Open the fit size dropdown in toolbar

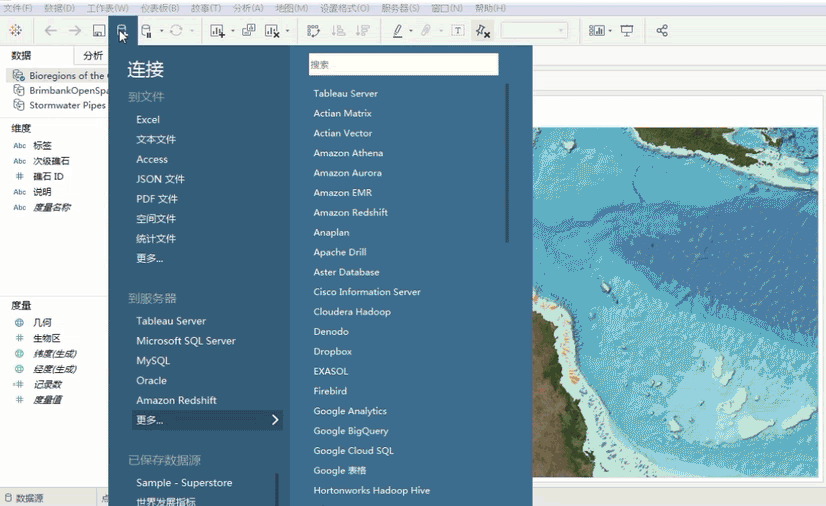(534, 31)
